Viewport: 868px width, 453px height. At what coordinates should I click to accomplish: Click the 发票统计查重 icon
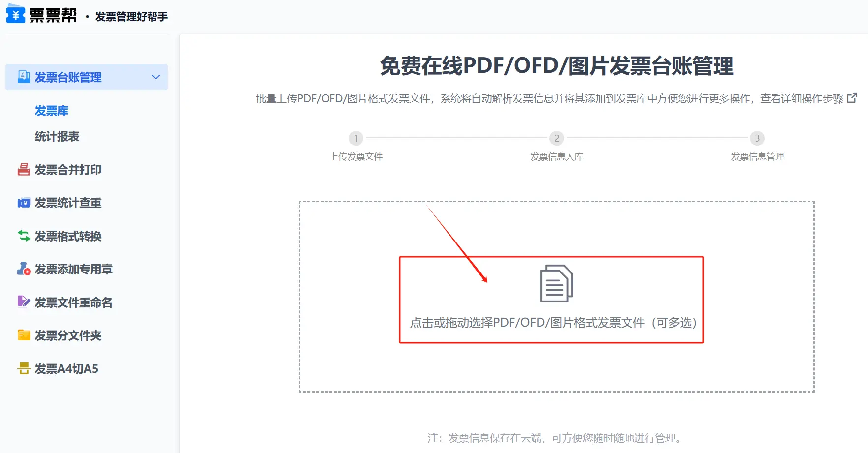pyautogui.click(x=24, y=203)
